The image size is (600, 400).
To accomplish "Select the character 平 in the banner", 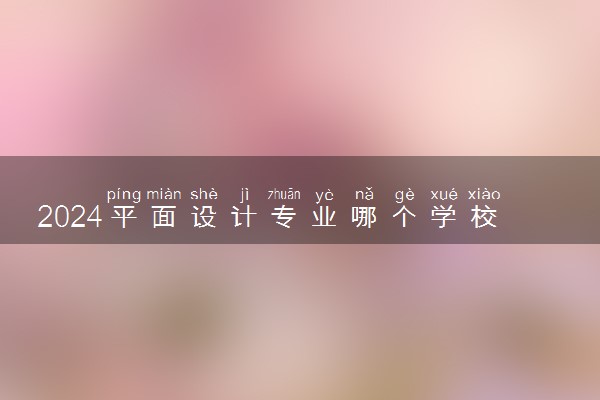I will click(x=124, y=216).
